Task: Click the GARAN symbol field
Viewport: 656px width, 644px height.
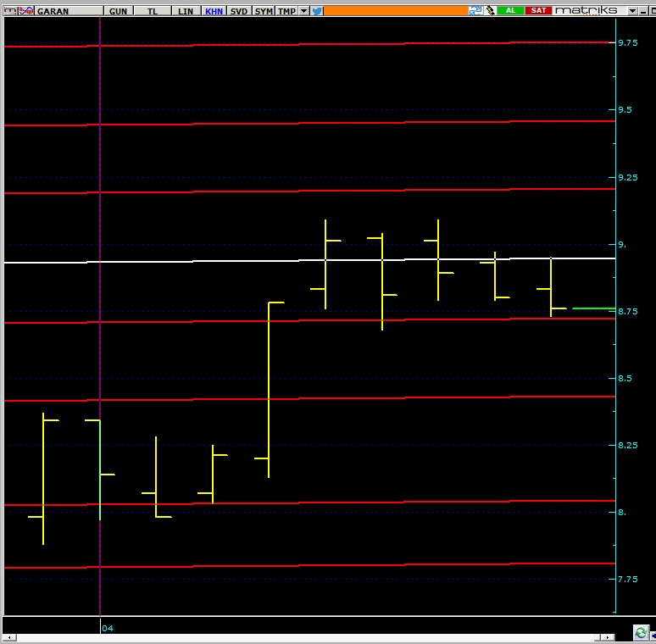Action: point(69,11)
